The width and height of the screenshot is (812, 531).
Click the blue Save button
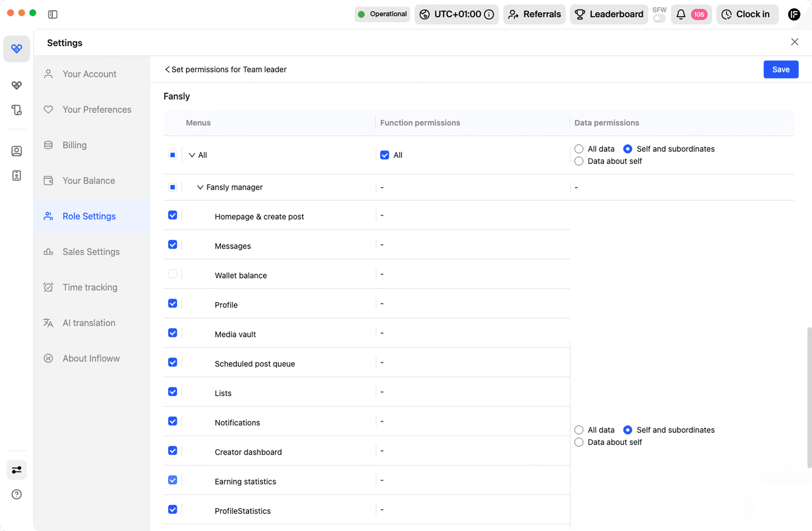(x=781, y=69)
